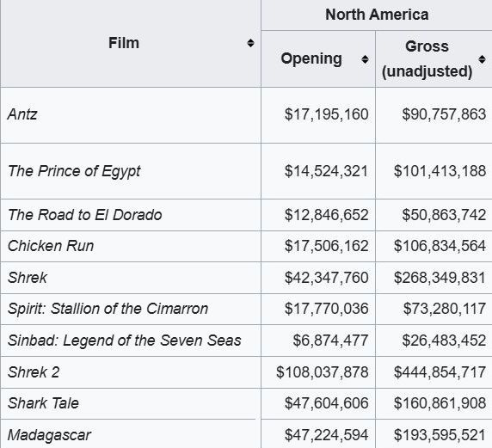Sort table by Film column arrows
Viewport: 492px width, 448px height.
click(x=250, y=43)
